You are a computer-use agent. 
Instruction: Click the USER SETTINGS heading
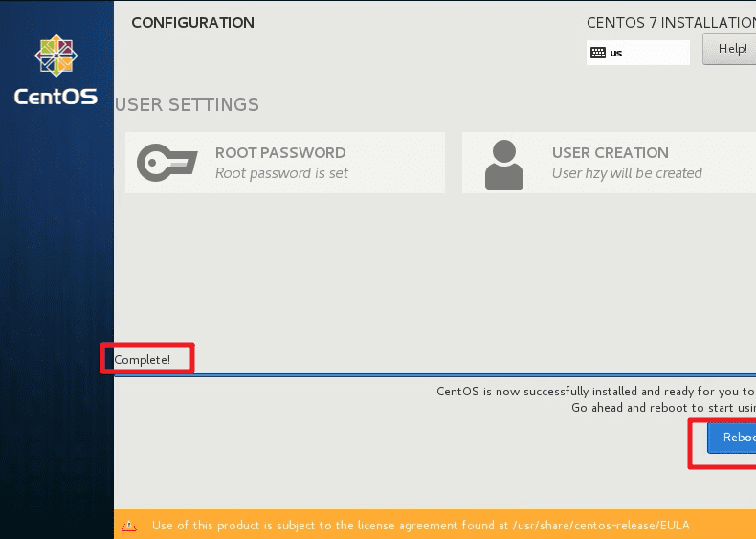(187, 104)
